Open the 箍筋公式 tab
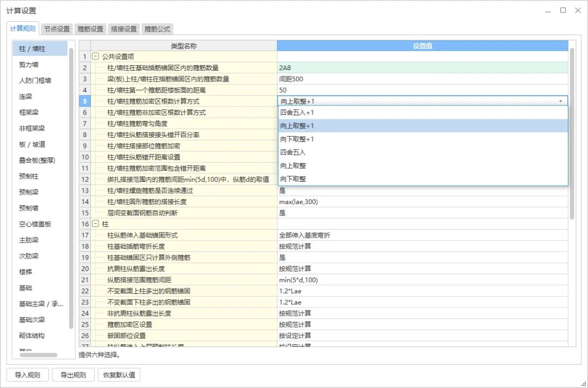Screen dimensions: 588x388 157,29
